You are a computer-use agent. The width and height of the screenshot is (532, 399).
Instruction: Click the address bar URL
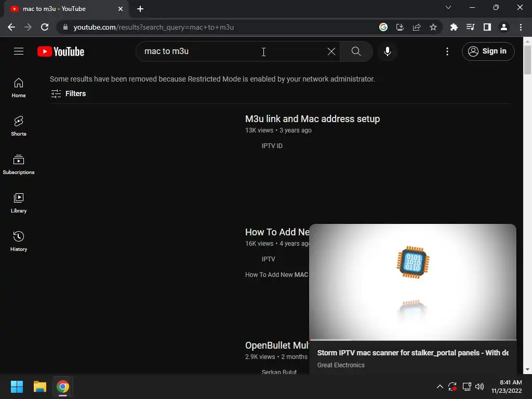(x=153, y=27)
